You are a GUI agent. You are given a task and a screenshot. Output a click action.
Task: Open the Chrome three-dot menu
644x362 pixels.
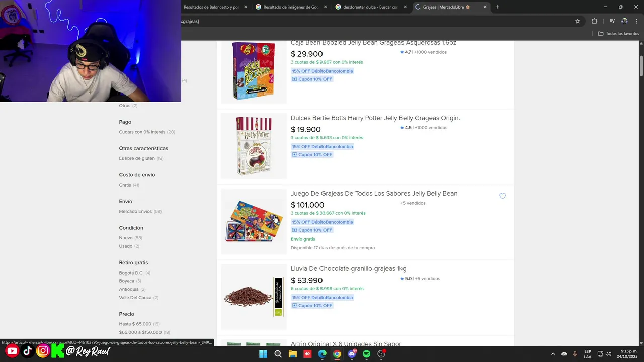click(637, 21)
